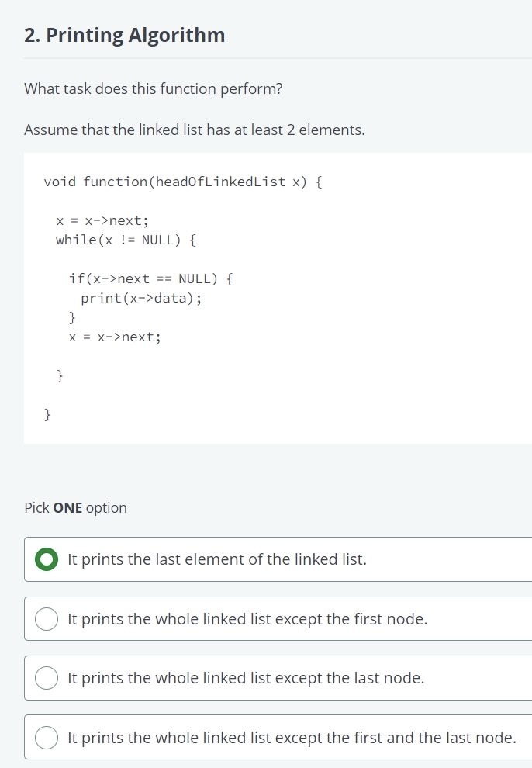This screenshot has width=532, height=768.
Task: Select the "prints the last element" radio button
Action: pyautogui.click(x=47, y=559)
